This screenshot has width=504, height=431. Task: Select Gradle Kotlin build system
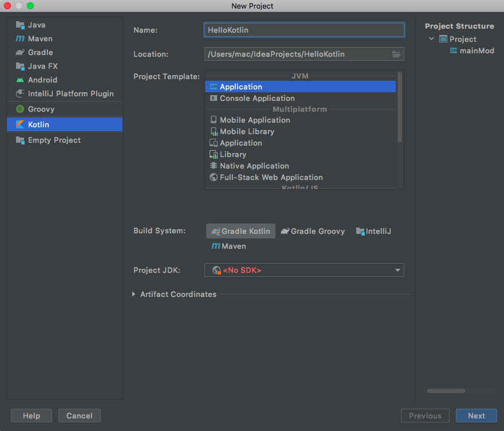point(241,231)
